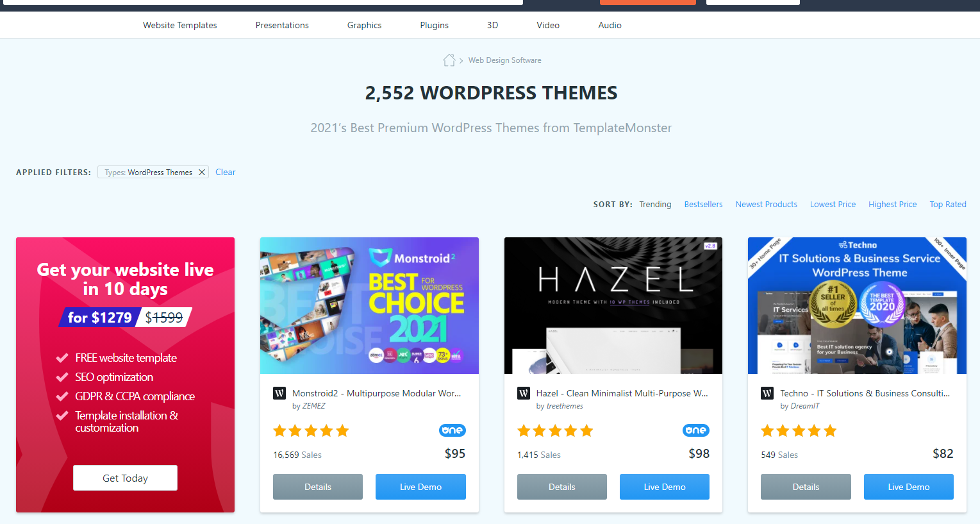This screenshot has width=980, height=524.
Task: Open the Plugins menu
Action: point(435,25)
